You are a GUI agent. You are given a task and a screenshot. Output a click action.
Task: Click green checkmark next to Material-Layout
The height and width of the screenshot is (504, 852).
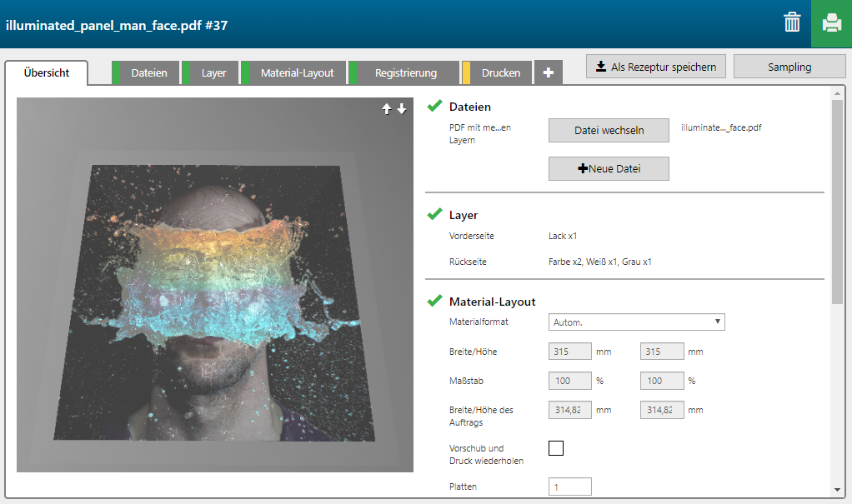(x=434, y=301)
